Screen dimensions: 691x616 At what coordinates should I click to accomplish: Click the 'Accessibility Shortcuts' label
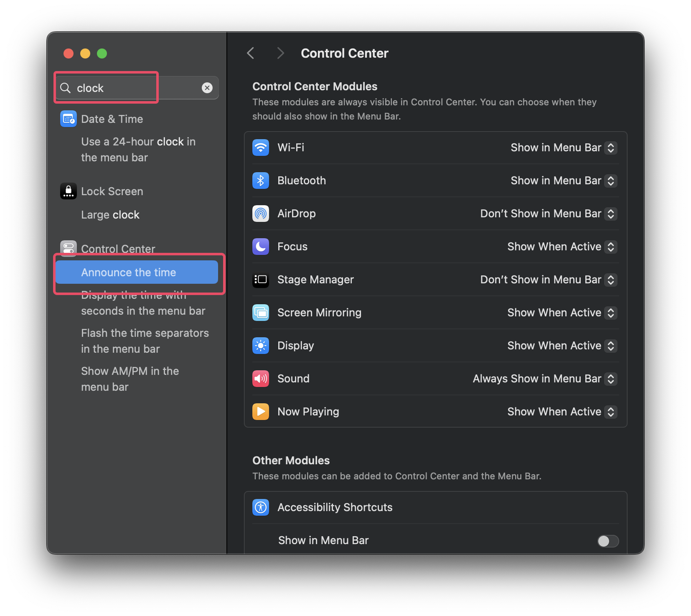335,507
